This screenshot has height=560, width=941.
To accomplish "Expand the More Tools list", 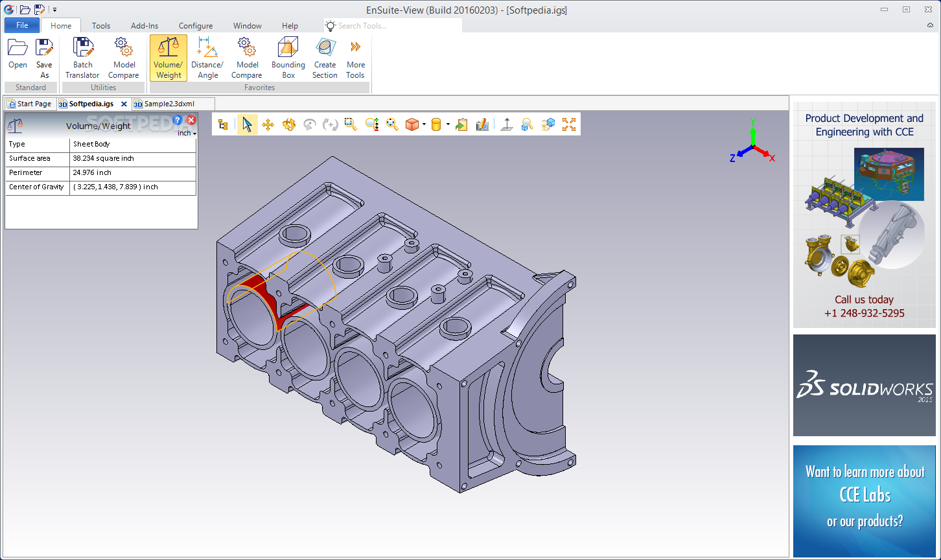I will click(356, 57).
